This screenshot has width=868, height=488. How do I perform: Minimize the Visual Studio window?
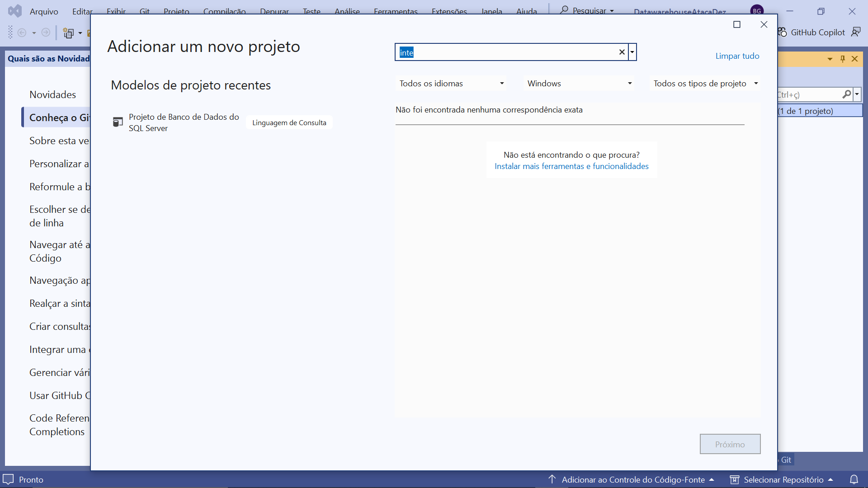point(790,11)
